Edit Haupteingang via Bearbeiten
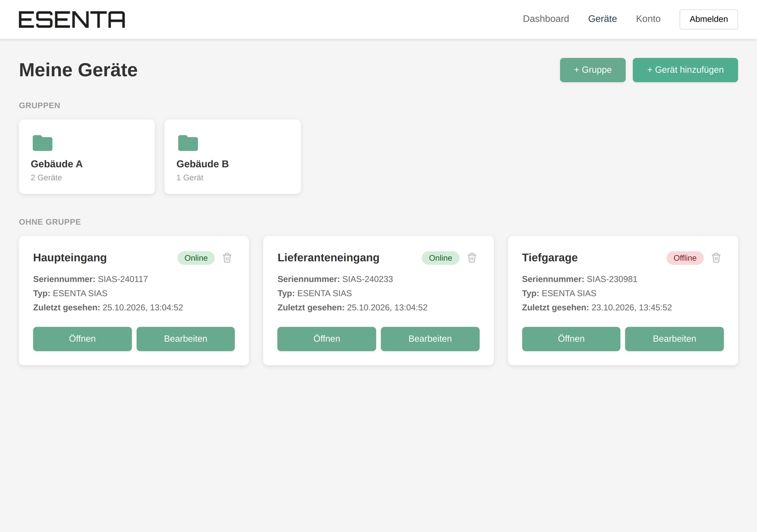Viewport: 757px width, 532px height. pyautogui.click(x=185, y=339)
